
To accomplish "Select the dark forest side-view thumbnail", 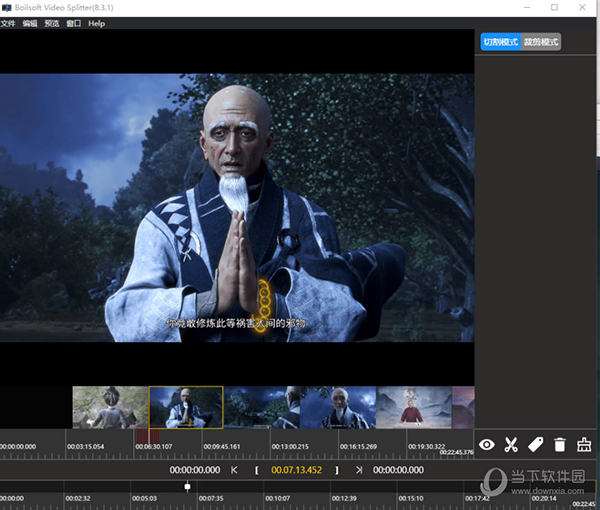I will (262, 407).
